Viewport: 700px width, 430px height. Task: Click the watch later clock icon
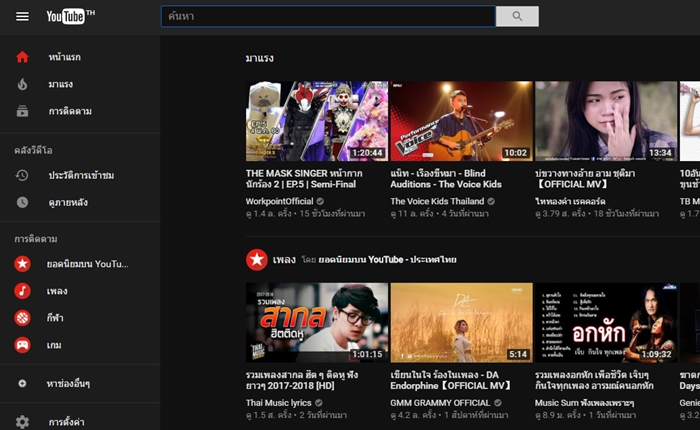click(x=22, y=202)
